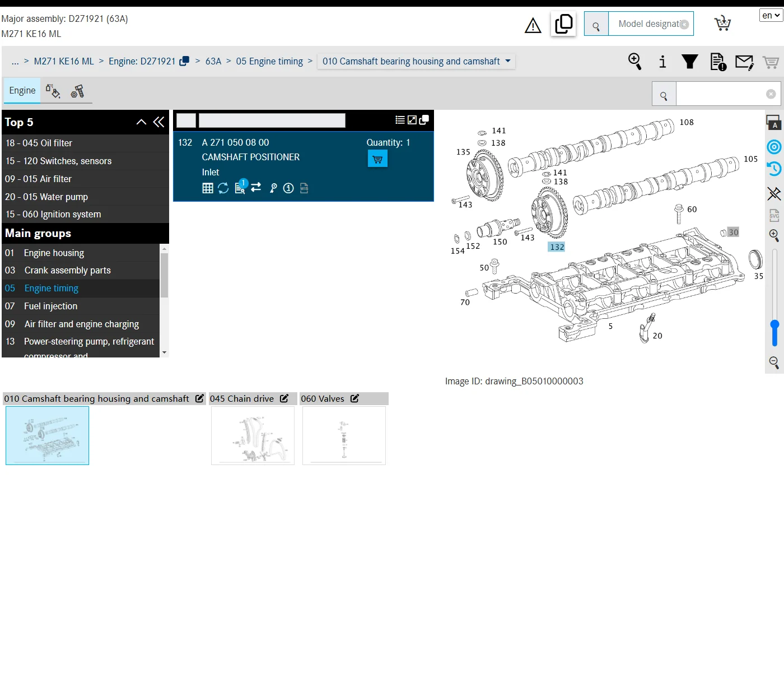784x683 pixels.
Task: Click callout number 30 in the drawing
Action: click(733, 232)
